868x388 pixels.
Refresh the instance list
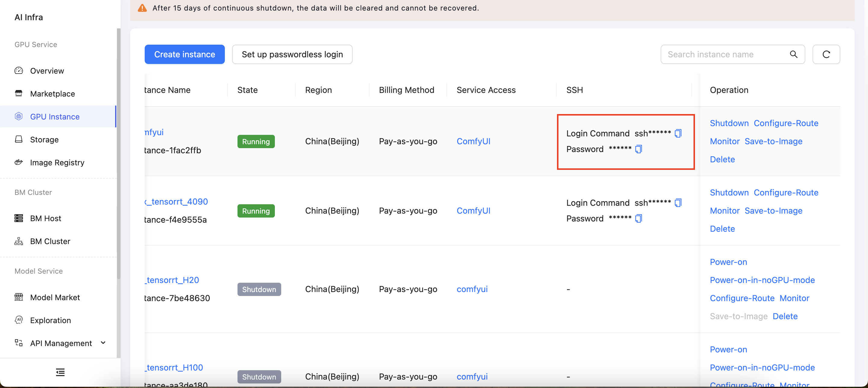click(x=826, y=54)
